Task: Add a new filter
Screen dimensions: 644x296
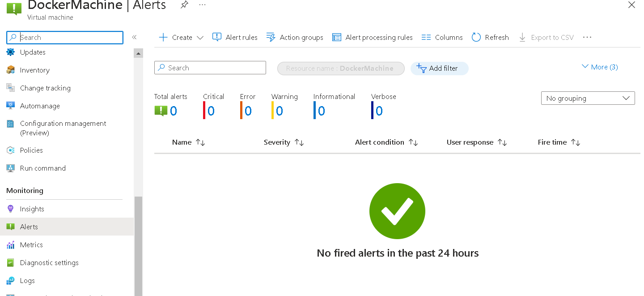Action: (x=439, y=69)
